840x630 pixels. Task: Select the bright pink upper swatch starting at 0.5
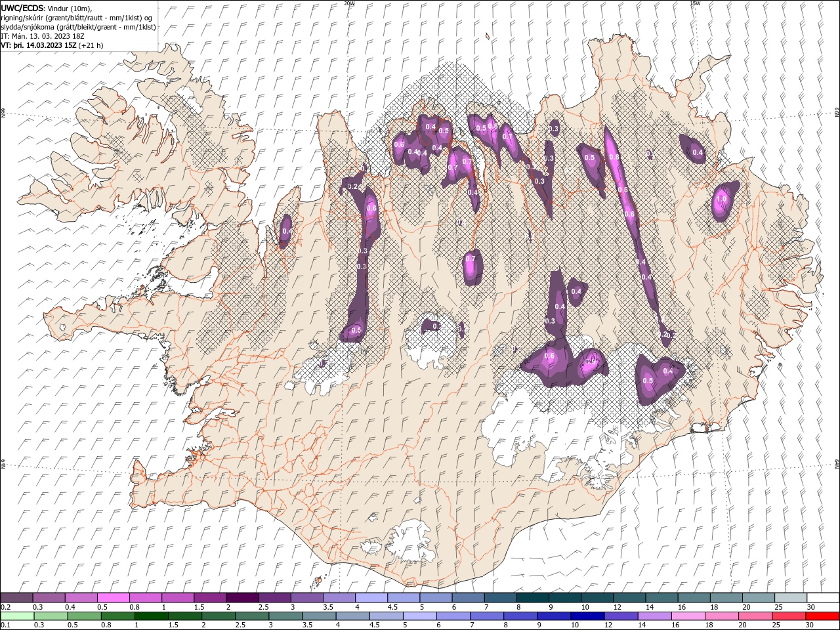coord(113,597)
